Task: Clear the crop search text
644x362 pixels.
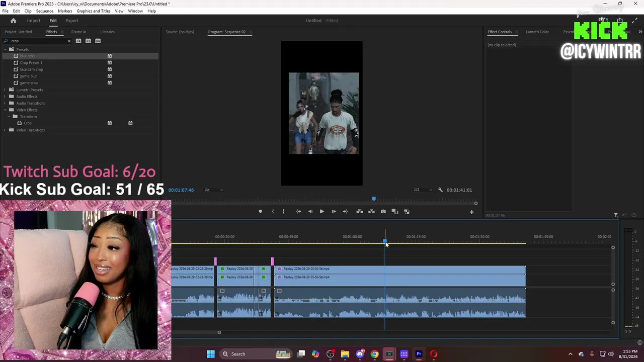Action: [69, 41]
